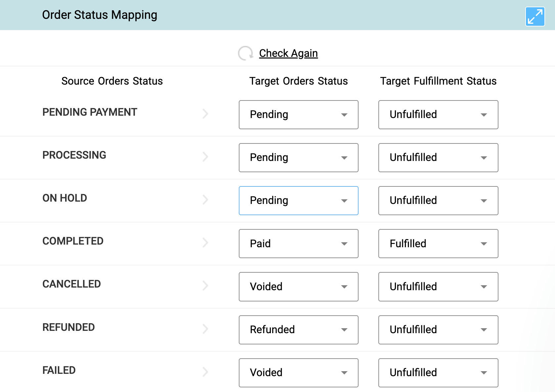Open the Fulfilled dropdown for COMPLETED row

438,244
